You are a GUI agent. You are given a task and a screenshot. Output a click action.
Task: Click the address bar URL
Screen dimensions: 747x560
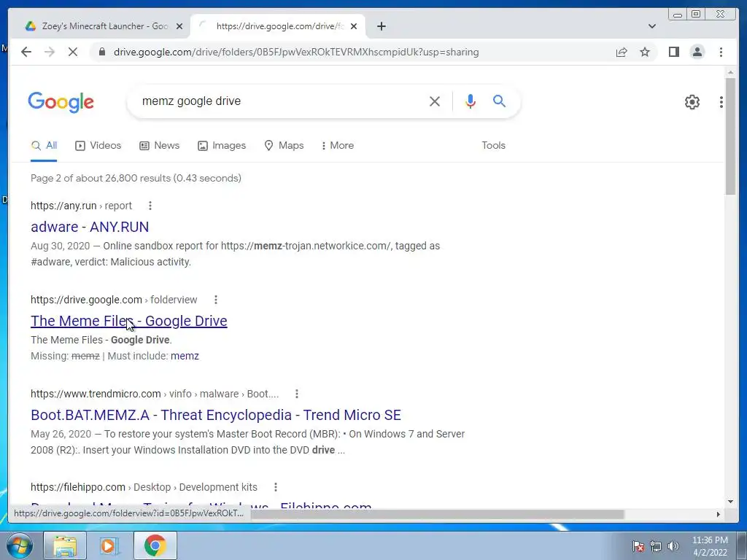click(296, 52)
